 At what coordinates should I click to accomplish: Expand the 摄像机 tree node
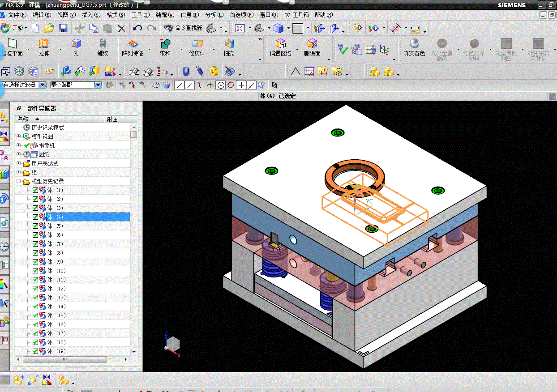[x=19, y=145]
